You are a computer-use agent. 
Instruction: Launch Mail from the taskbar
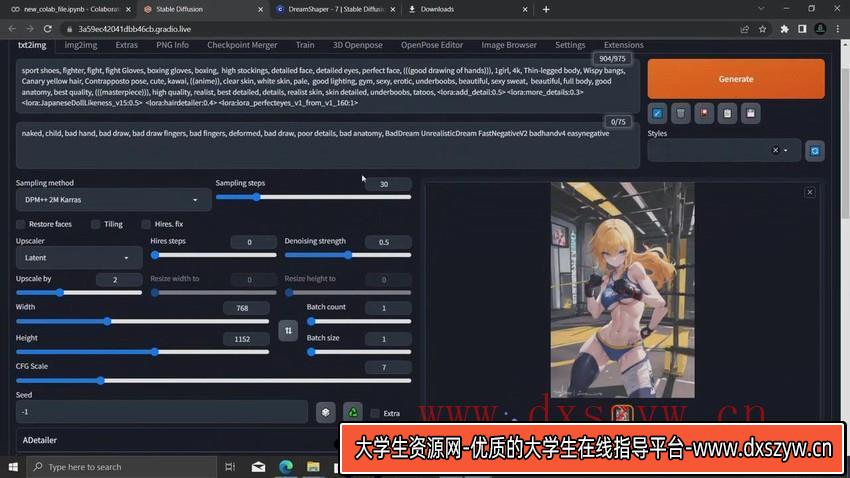(259, 467)
